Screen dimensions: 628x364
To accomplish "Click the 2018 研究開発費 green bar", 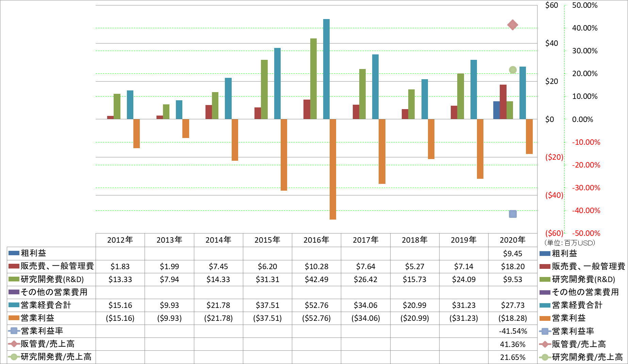I will [x=411, y=104].
